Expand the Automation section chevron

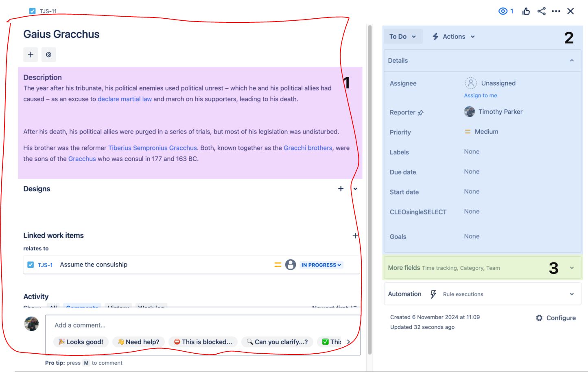click(572, 294)
